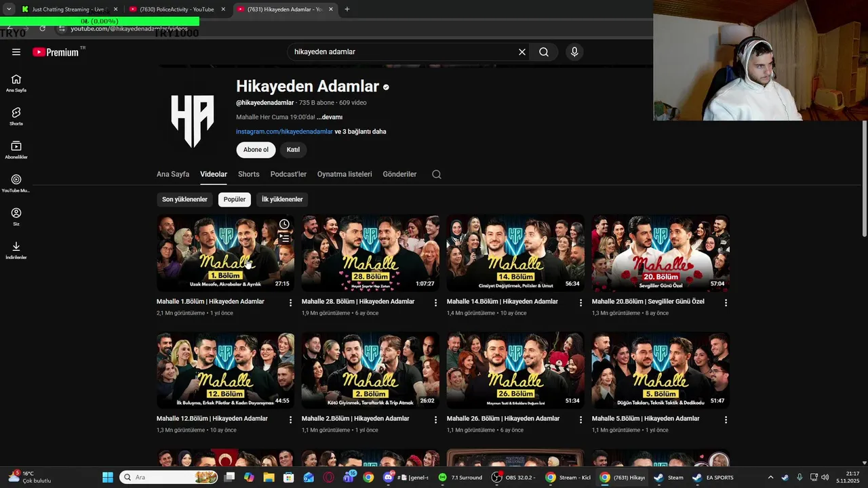
Task: Add Mahalle 1.Bölüm to queue icon
Action: pos(285,239)
